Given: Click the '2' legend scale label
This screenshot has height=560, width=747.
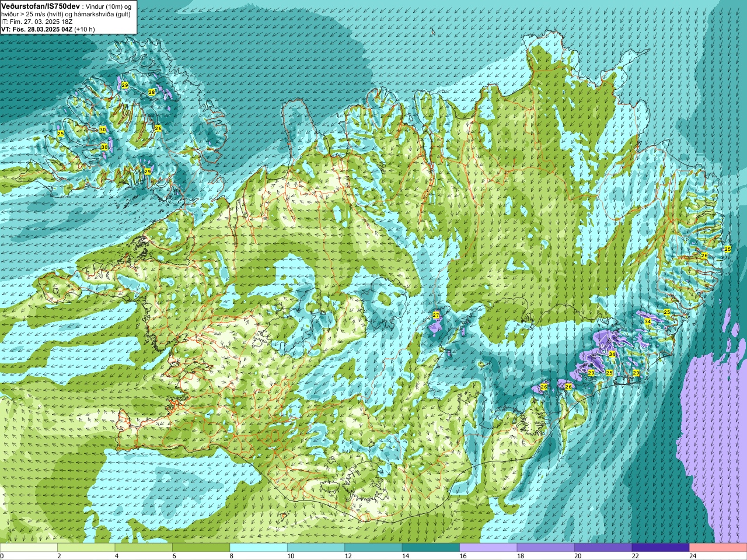Looking at the screenshot, I should pos(59,556).
